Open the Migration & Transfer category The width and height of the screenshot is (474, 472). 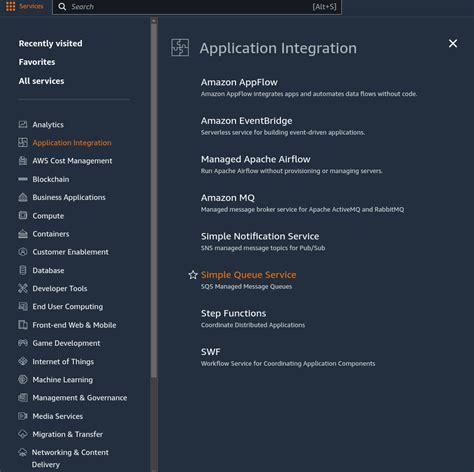[x=68, y=434]
